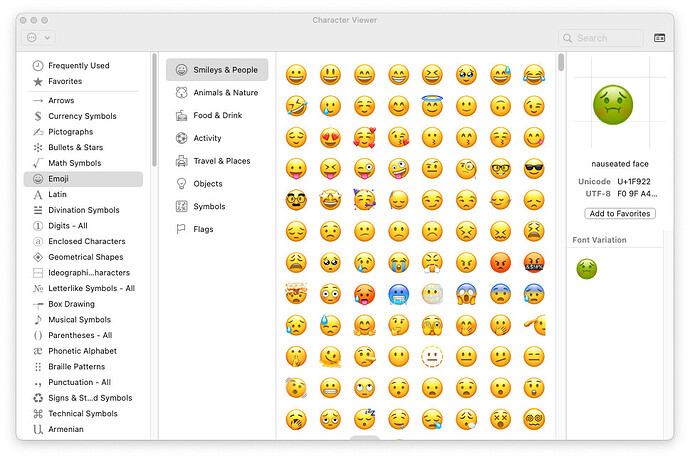The image size is (690, 459).
Task: Click into the Search field
Action: pyautogui.click(x=607, y=38)
